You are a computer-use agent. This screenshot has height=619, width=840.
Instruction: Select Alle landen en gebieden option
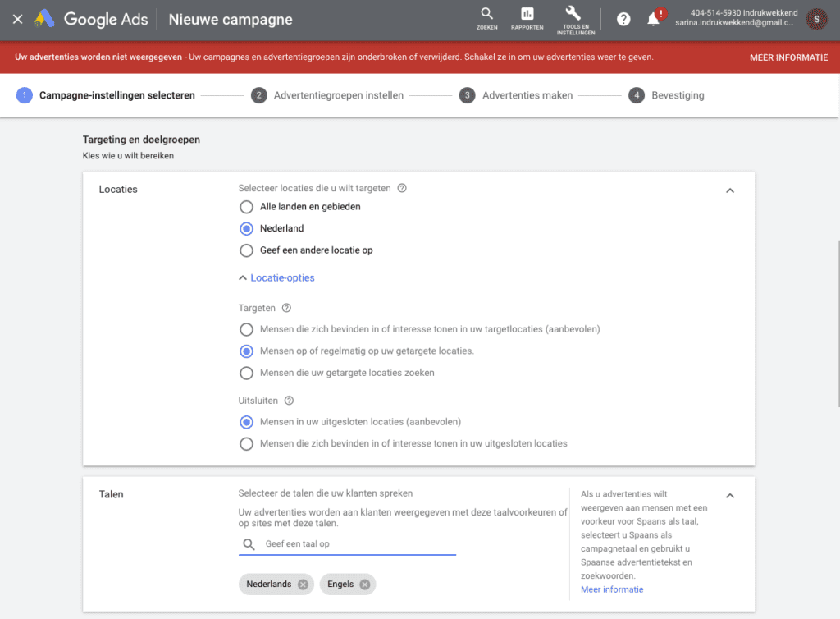click(x=246, y=207)
